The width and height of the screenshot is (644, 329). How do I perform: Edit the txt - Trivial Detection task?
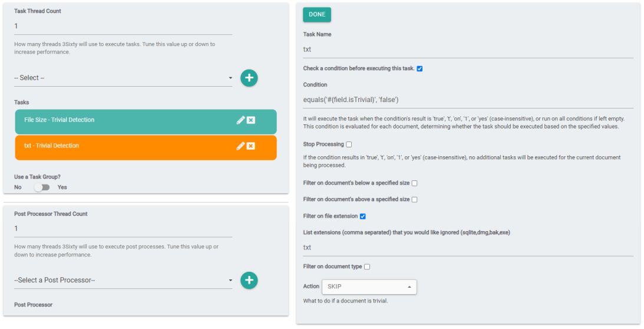(240, 146)
